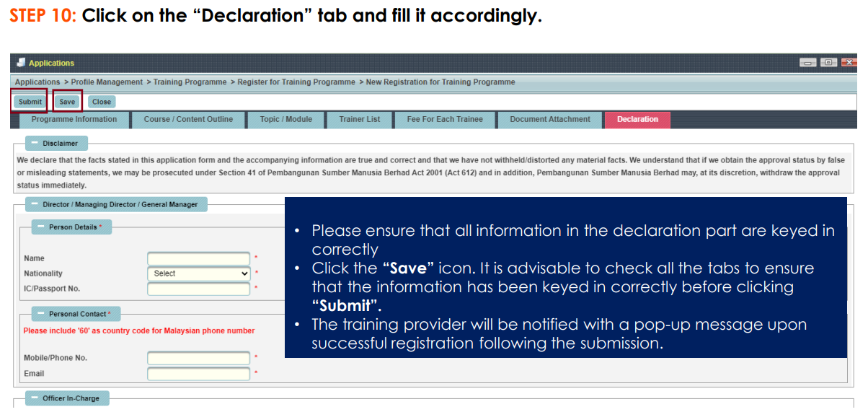Go to the Trainer List tab
Viewport: 868px width, 412px height.
[359, 120]
